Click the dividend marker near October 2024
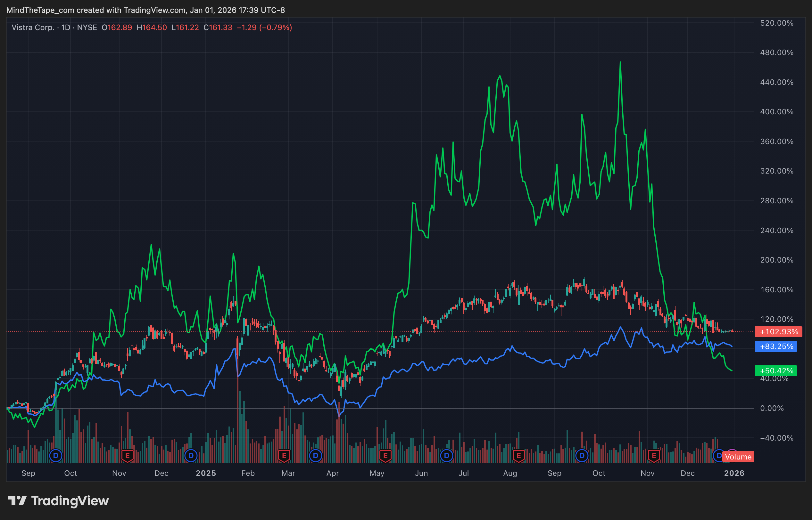This screenshot has height=520, width=812. [56, 456]
